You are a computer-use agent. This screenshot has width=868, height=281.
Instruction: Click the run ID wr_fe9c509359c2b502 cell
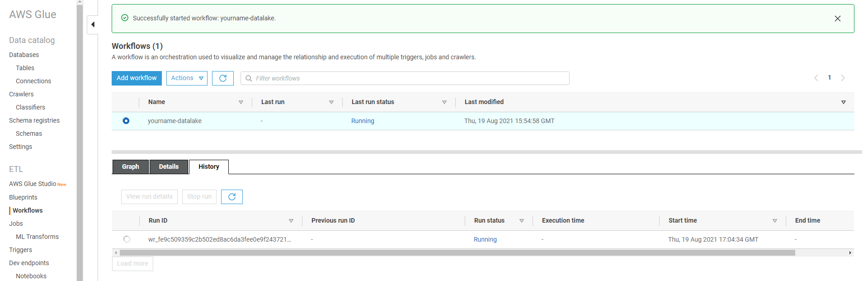(x=220, y=239)
